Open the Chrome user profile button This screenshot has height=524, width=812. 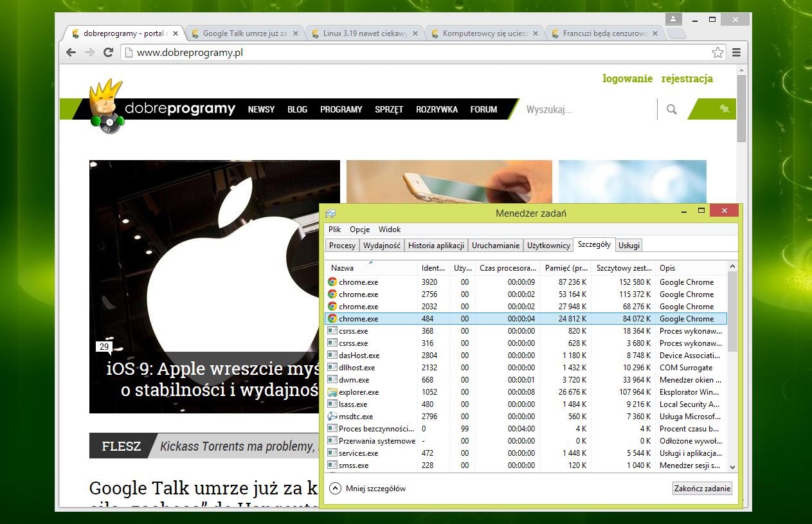pyautogui.click(x=672, y=19)
